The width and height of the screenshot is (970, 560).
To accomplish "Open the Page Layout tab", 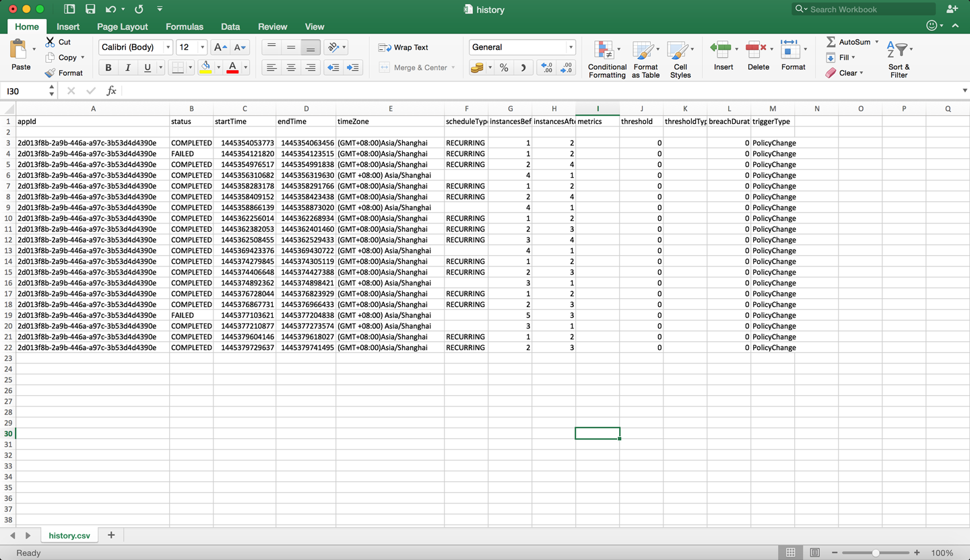I will pos(122,27).
